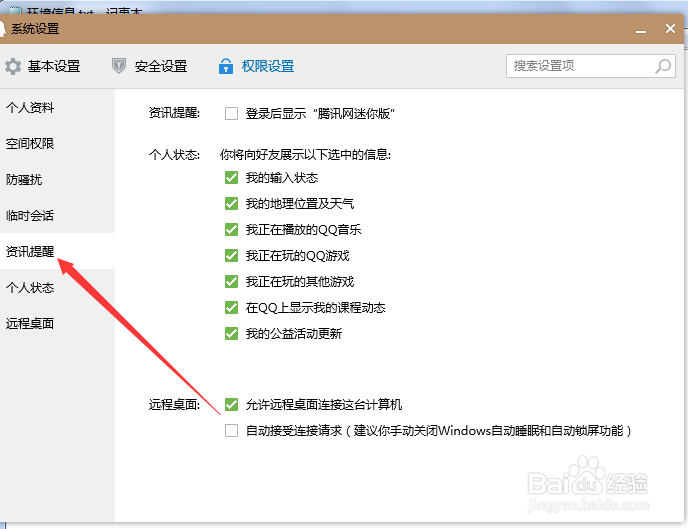Enable 自动接受连接请求 checkbox
The height and width of the screenshot is (529, 688).
[231, 430]
